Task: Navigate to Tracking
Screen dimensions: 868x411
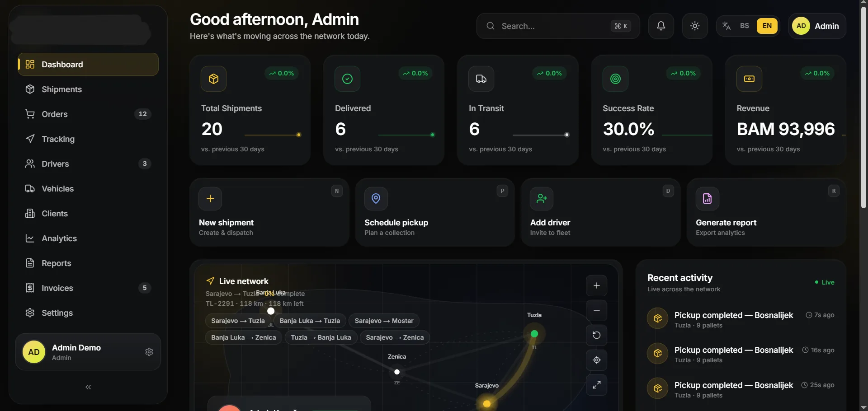Action: [88, 139]
